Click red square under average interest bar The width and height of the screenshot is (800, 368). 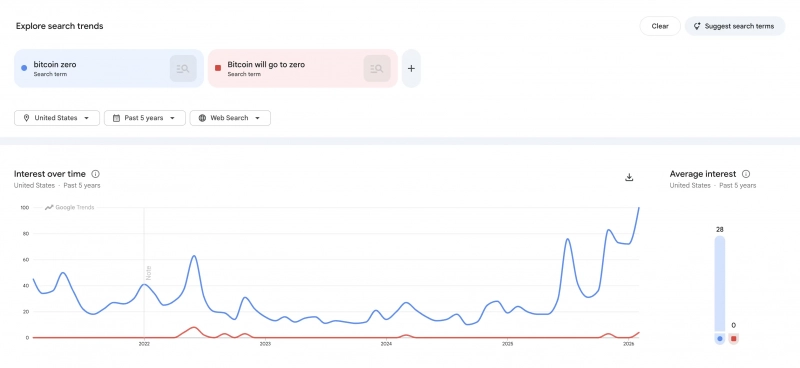(x=734, y=338)
